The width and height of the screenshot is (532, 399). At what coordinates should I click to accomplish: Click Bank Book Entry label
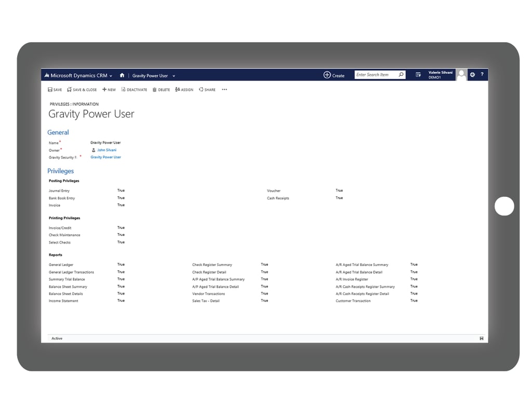[62, 198]
